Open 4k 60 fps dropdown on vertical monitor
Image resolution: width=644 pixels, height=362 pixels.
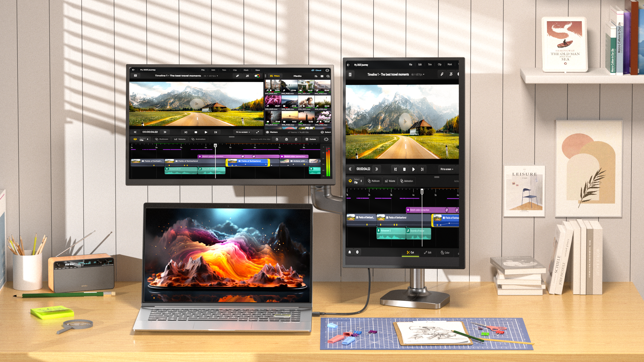[x=418, y=75]
